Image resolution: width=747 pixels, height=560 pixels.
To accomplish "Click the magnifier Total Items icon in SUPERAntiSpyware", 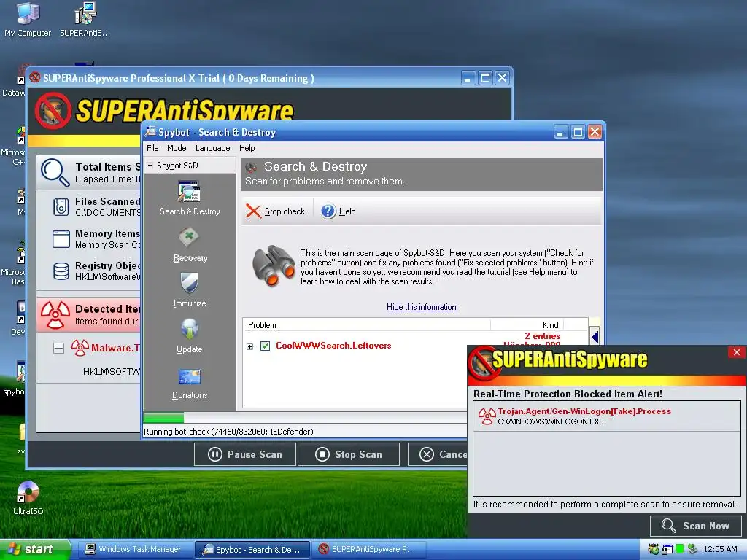I will 55,172.
